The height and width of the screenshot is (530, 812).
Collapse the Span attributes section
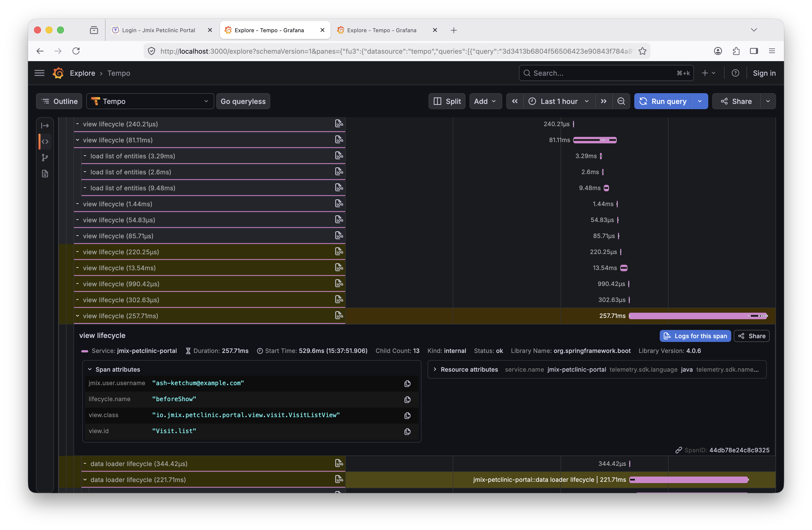coord(90,369)
